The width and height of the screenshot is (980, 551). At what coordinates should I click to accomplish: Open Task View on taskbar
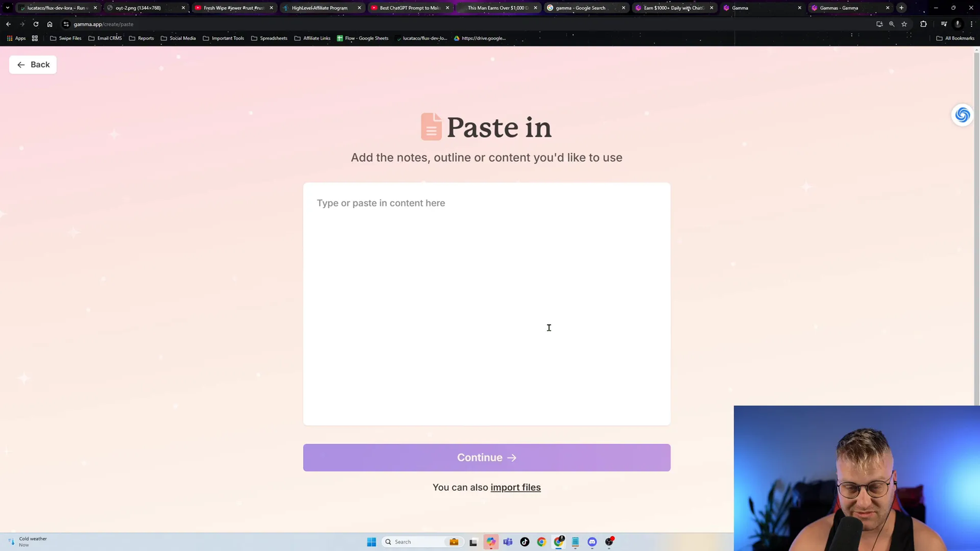[x=473, y=542]
